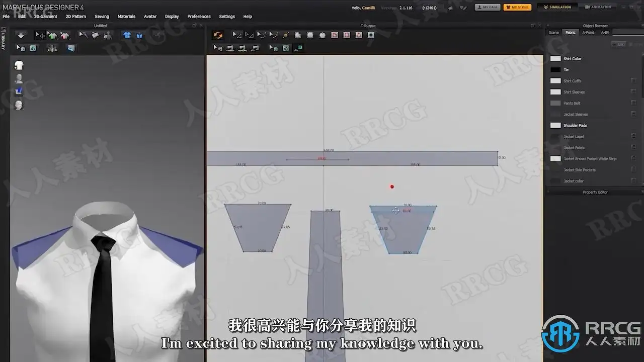This screenshot has height=362, width=644.
Task: Switch to the Fabric tab
Action: pos(571,32)
